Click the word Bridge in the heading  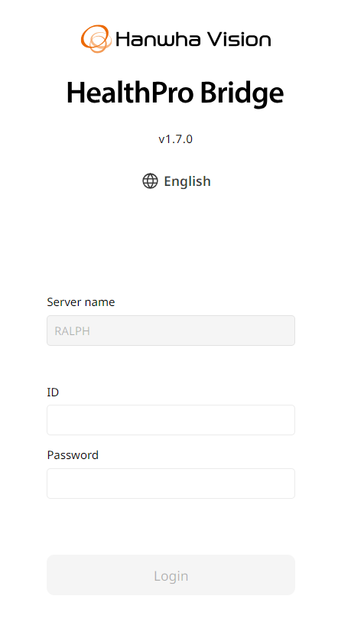coord(242,93)
